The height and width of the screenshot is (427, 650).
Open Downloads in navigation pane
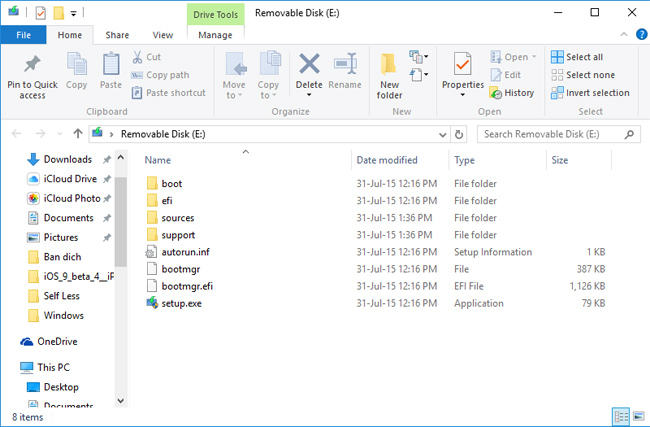point(68,159)
